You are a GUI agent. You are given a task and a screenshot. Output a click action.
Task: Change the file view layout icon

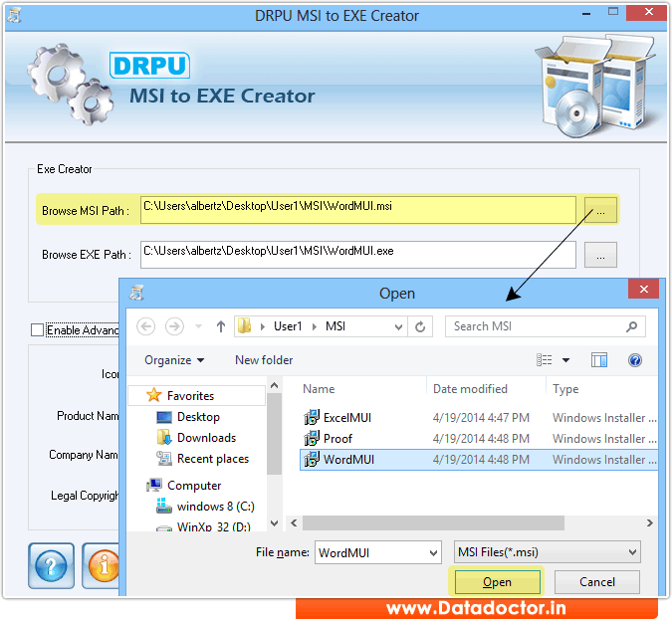coord(545,360)
